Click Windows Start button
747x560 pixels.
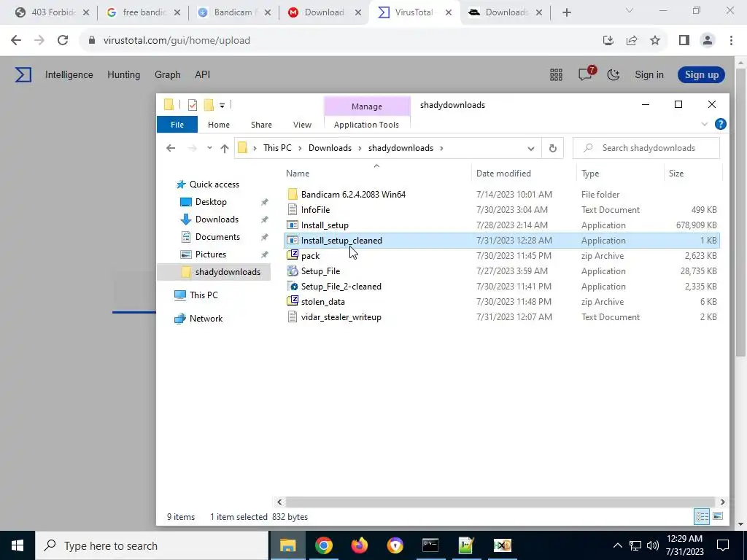point(18,545)
